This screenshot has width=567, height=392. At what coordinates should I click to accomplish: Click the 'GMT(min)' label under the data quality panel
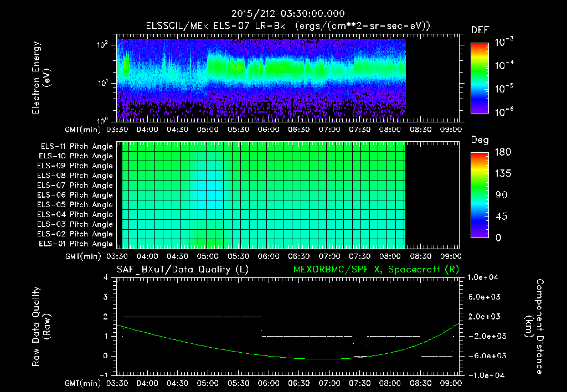83,384
